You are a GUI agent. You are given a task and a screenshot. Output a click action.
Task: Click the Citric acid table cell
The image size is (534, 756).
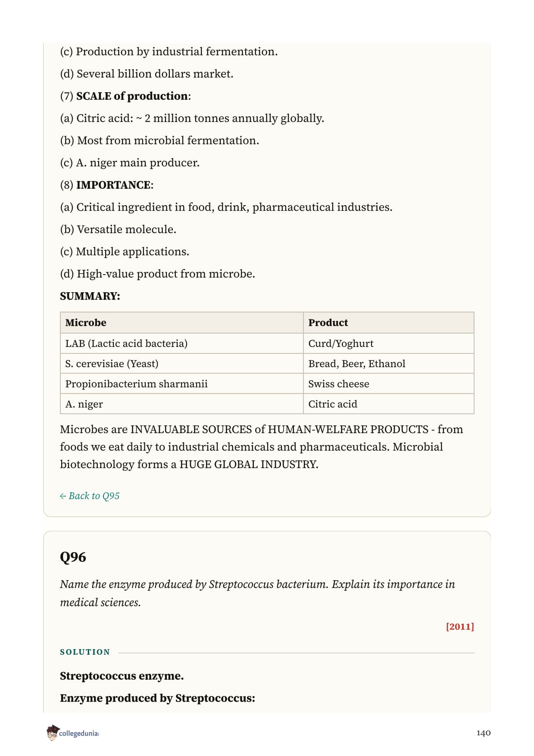point(389,404)
